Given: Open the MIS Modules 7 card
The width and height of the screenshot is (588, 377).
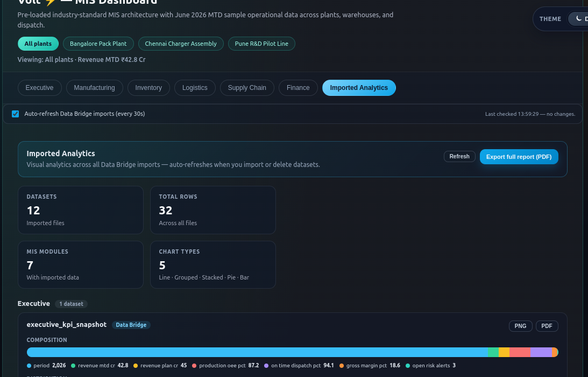Looking at the screenshot, I should (x=81, y=265).
